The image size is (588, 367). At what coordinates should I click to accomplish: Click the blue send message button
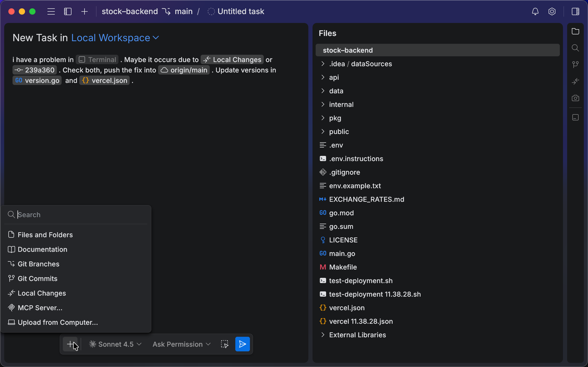click(x=242, y=344)
